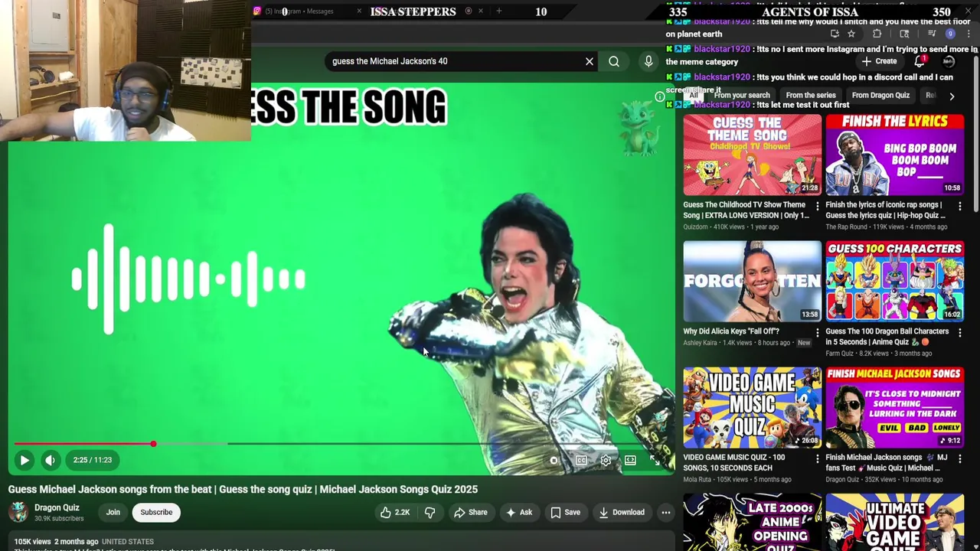This screenshot has width=980, height=551.
Task: Like the video showing 2.2K likes
Action: tap(395, 512)
